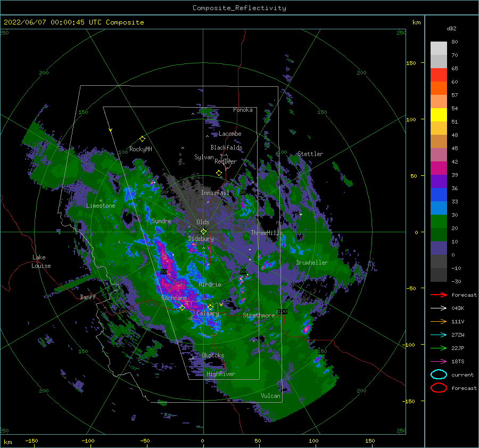This screenshot has height=448, width=479.
Task: Click the Lake Louise label
Action: (x=41, y=262)
